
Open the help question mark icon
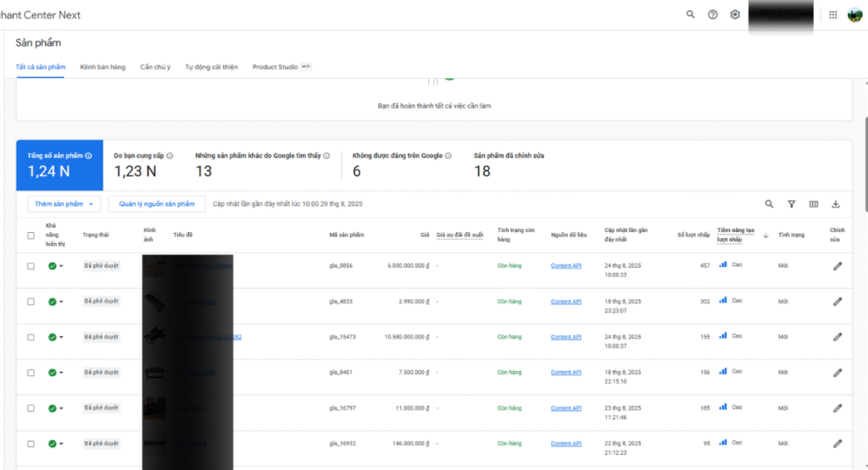pyautogui.click(x=713, y=14)
